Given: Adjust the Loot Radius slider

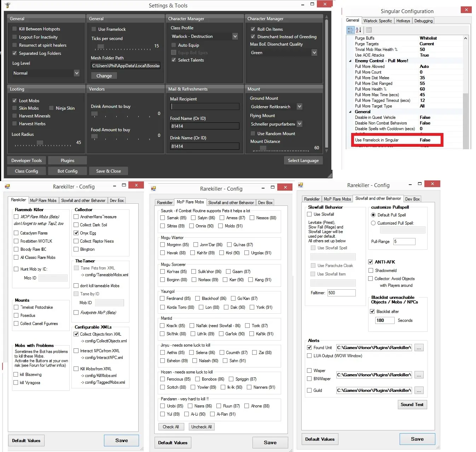Looking at the screenshot, I should pos(40,143).
